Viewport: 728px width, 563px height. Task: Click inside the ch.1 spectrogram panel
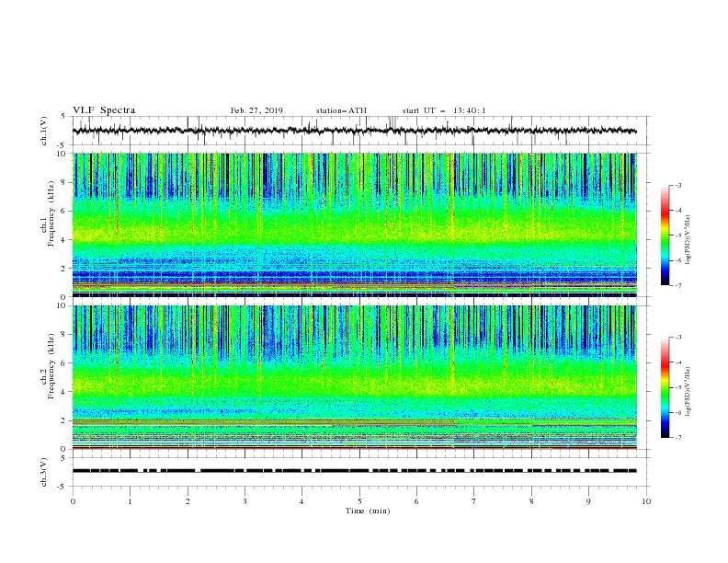[x=354, y=224]
